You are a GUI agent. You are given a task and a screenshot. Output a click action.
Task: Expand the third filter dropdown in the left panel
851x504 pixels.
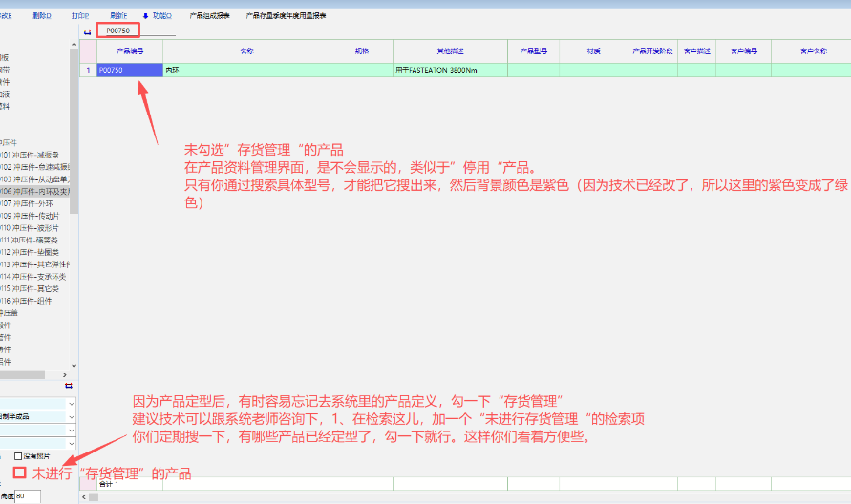pos(71,430)
